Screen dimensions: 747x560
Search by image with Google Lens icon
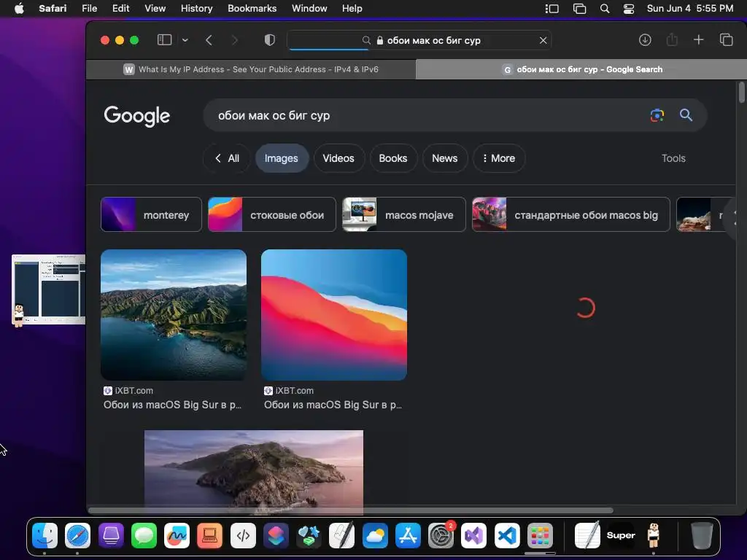657,115
